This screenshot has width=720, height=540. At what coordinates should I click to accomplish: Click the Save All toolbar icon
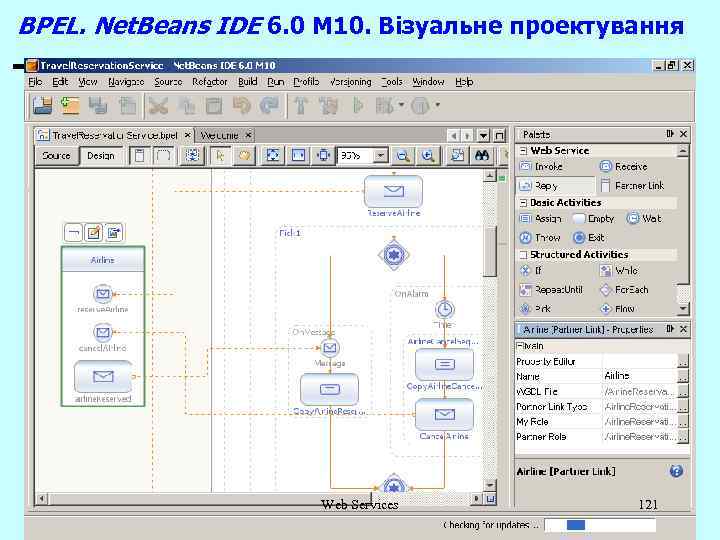[98, 105]
